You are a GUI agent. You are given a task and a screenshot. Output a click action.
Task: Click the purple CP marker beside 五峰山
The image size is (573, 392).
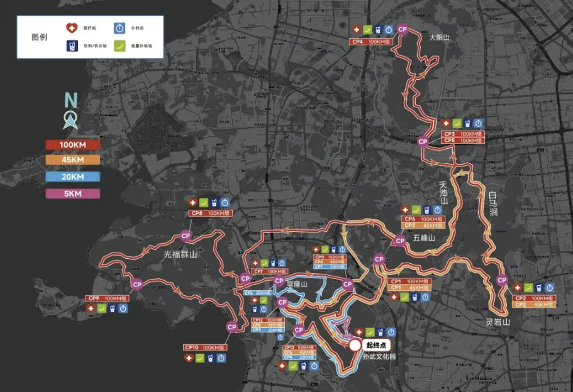[399, 240]
